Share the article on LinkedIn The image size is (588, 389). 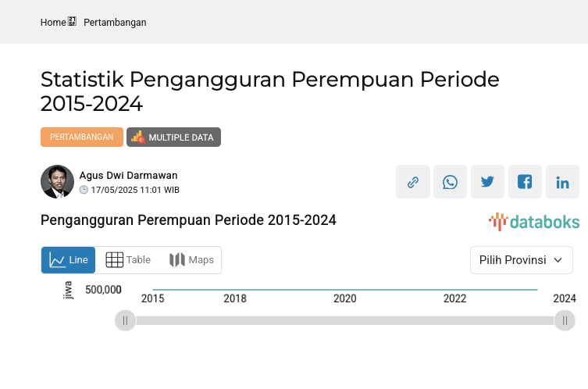click(562, 182)
